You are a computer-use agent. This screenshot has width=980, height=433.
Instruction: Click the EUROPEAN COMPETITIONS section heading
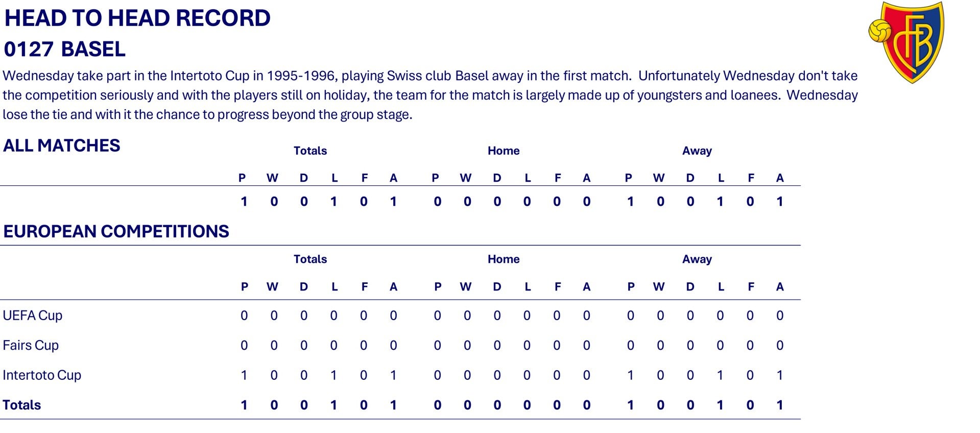coord(116,231)
